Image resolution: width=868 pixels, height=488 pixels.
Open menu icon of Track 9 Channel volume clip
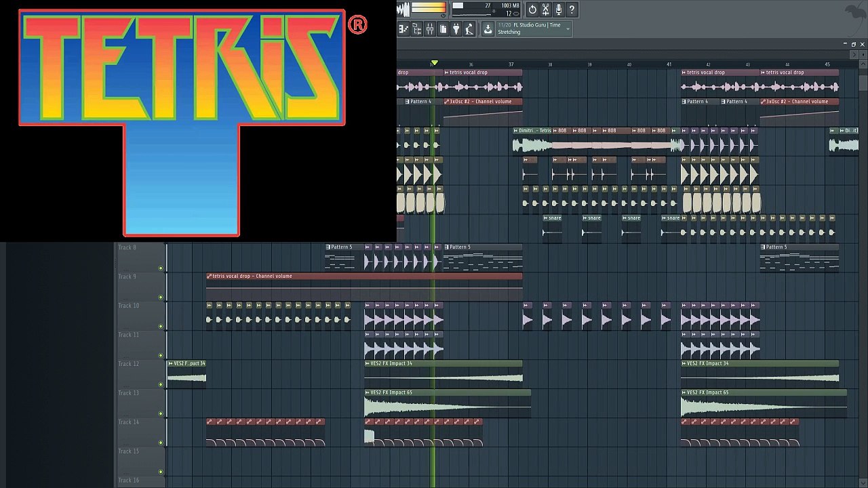pos(209,276)
